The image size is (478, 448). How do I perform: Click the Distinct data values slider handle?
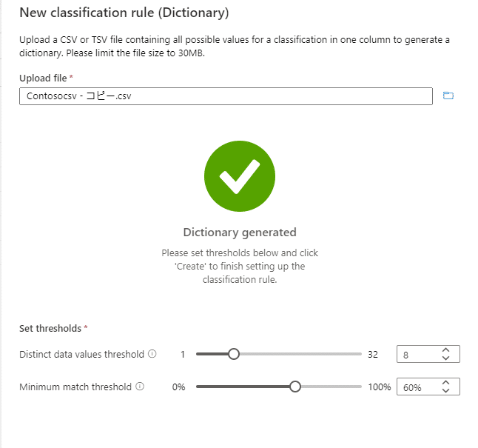(234, 354)
